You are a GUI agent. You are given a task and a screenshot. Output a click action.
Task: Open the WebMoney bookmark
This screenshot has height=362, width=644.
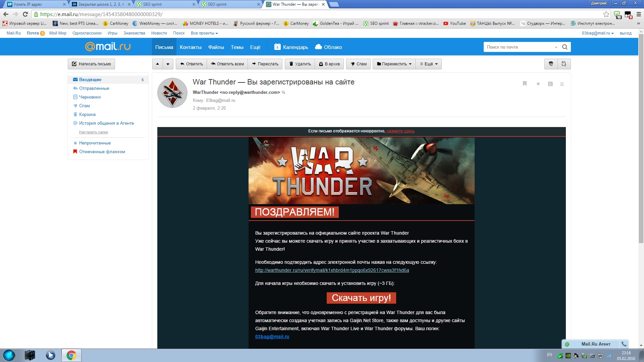click(x=155, y=23)
